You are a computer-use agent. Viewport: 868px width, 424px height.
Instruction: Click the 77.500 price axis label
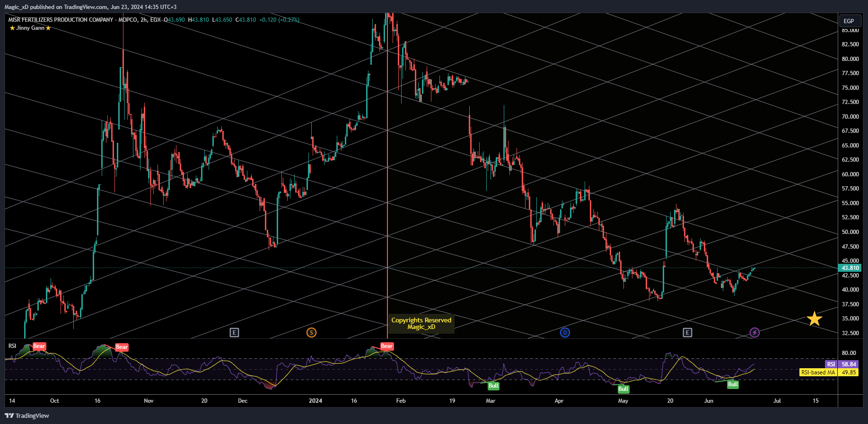[x=850, y=73]
